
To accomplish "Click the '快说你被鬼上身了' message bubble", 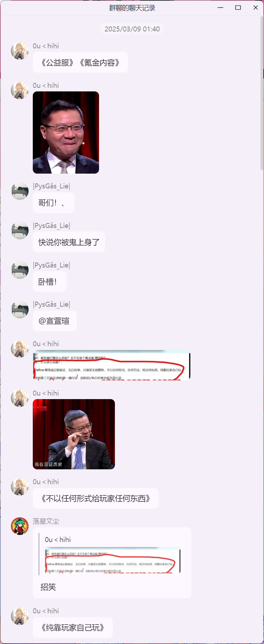I will click(x=69, y=242).
